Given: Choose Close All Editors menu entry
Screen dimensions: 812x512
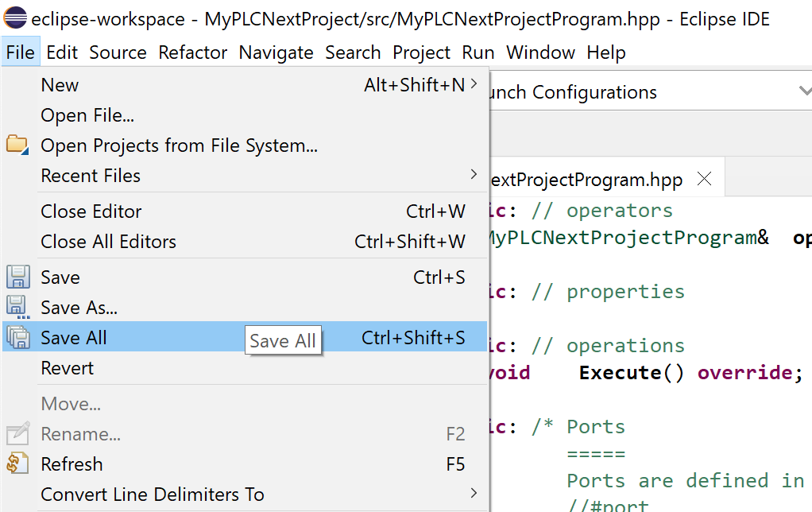Looking at the screenshot, I should (x=245, y=241).
